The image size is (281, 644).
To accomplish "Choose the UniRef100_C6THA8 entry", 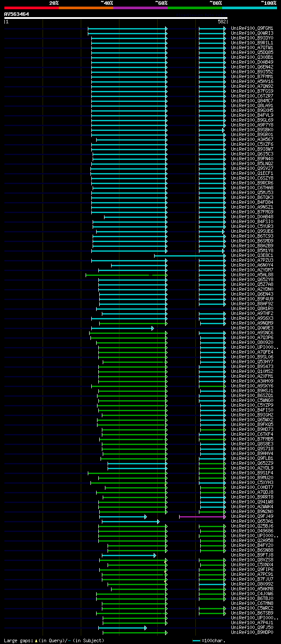I will click(x=252, y=188).
